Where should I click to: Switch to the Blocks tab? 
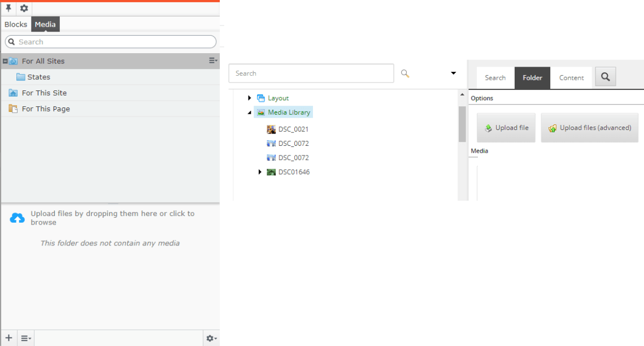(16, 24)
